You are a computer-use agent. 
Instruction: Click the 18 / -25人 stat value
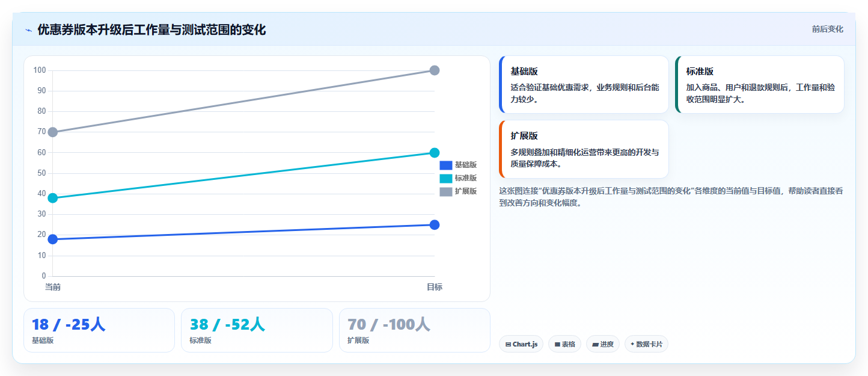69,325
